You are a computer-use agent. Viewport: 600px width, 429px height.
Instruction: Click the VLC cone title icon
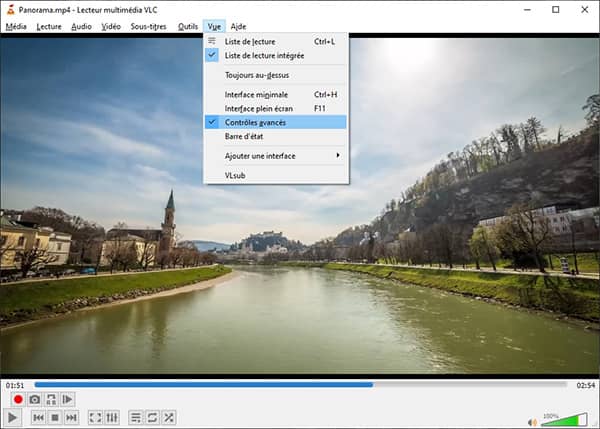pos(11,10)
